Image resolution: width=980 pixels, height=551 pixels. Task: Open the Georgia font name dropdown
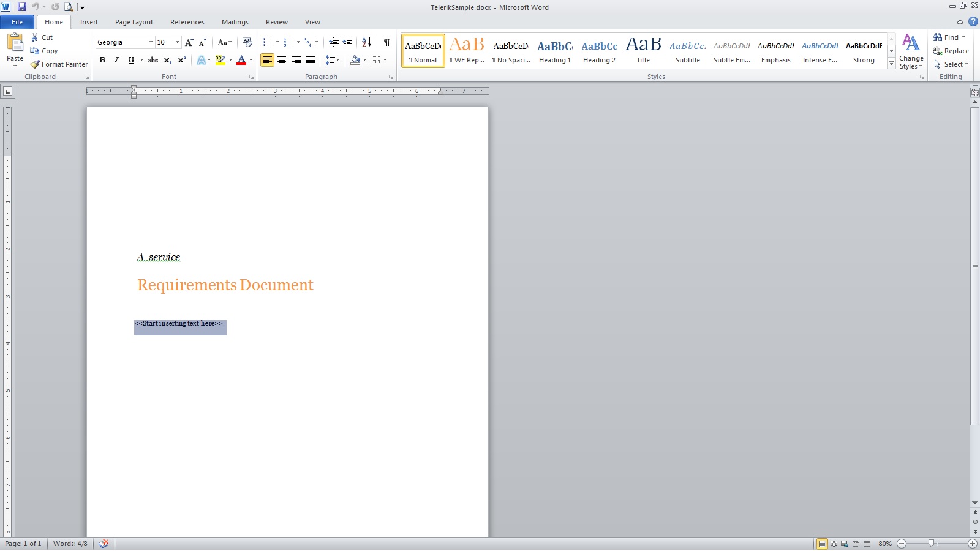151,42
